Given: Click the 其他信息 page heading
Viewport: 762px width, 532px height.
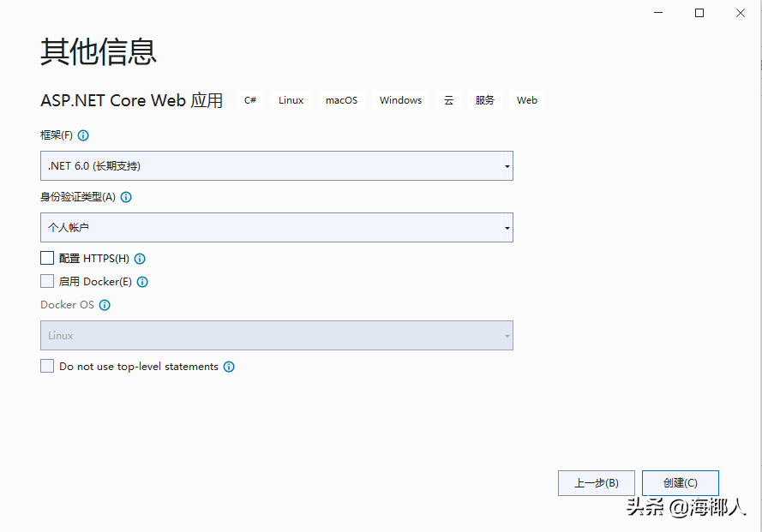Looking at the screenshot, I should (x=99, y=51).
